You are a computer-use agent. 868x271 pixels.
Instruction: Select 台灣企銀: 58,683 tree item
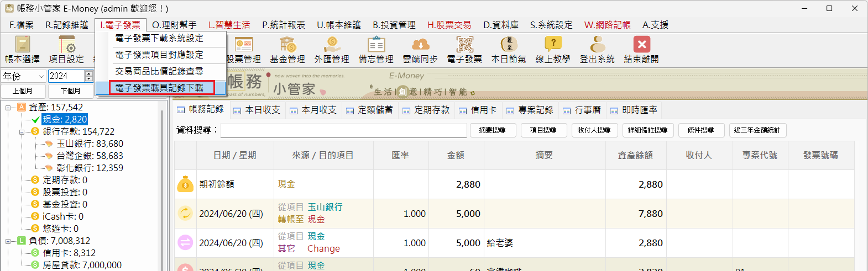(90, 156)
